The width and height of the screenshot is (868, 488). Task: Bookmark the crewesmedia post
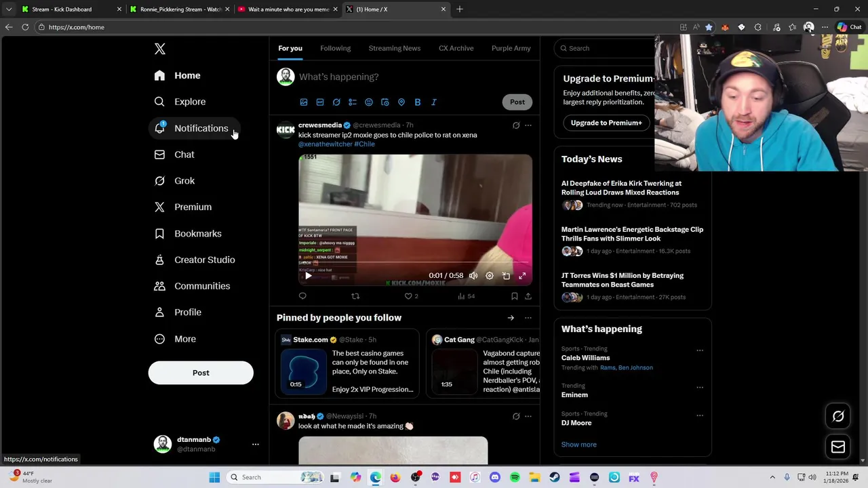pos(515,296)
